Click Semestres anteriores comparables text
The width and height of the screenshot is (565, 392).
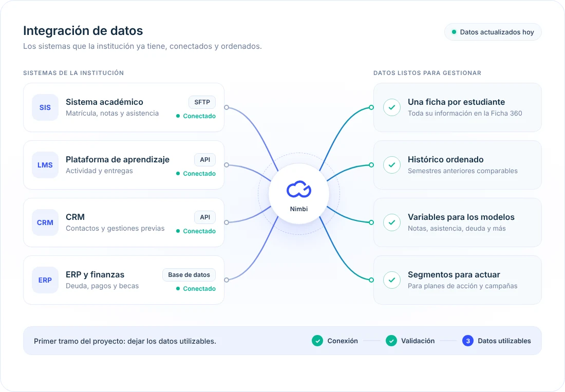(x=463, y=171)
